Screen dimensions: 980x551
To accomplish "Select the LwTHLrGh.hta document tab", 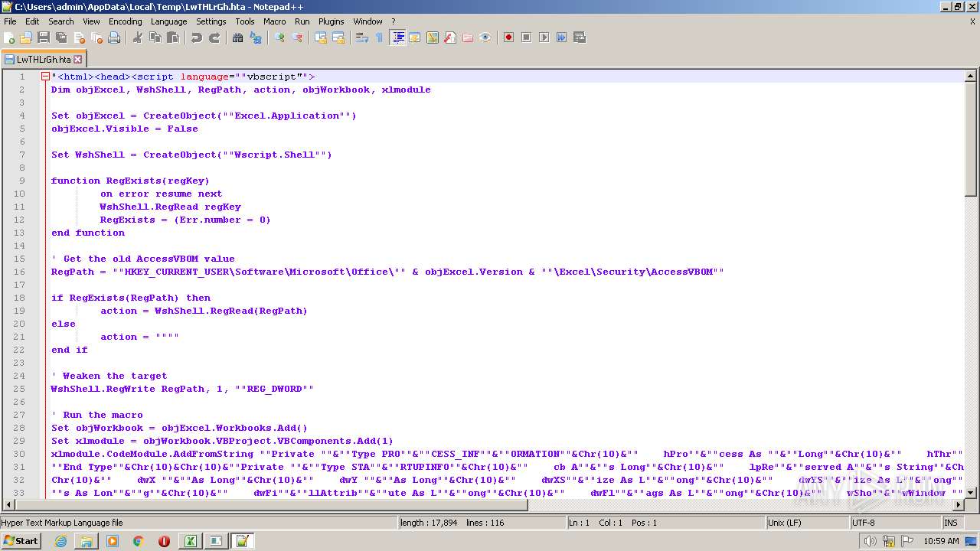I will [x=44, y=59].
